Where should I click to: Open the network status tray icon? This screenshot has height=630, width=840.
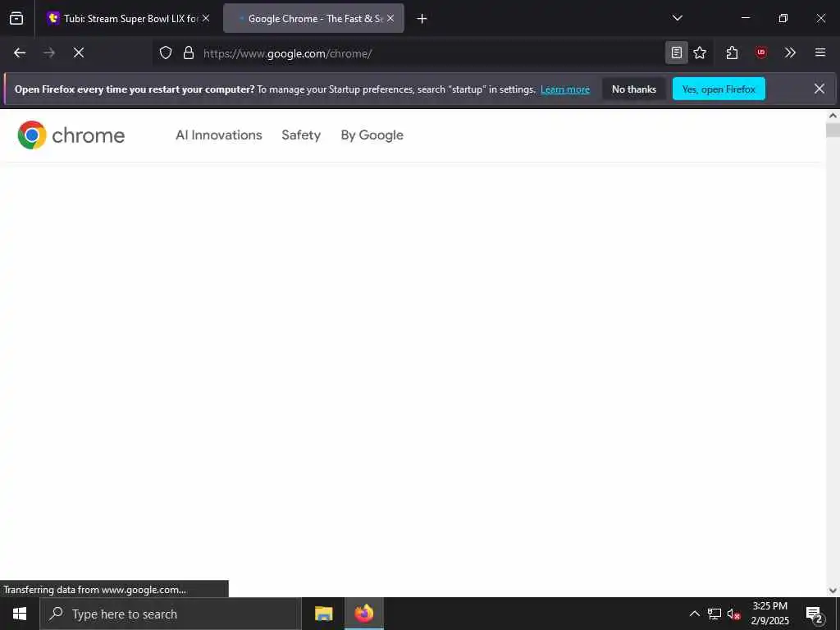[714, 614]
